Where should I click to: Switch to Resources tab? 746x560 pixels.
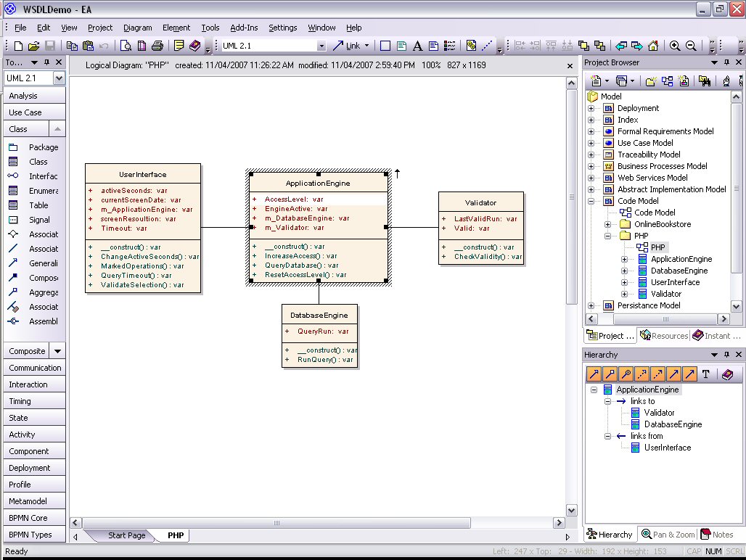664,336
